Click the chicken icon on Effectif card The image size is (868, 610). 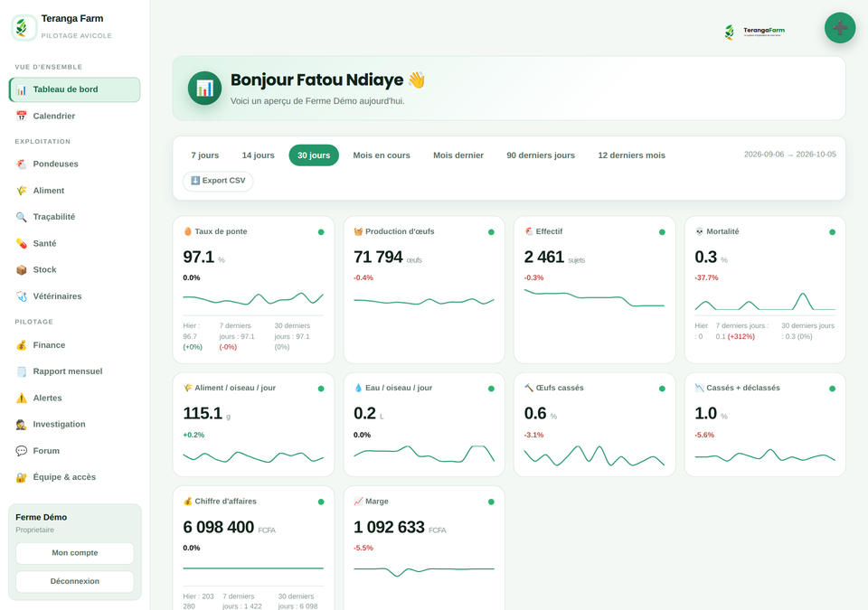click(x=529, y=231)
